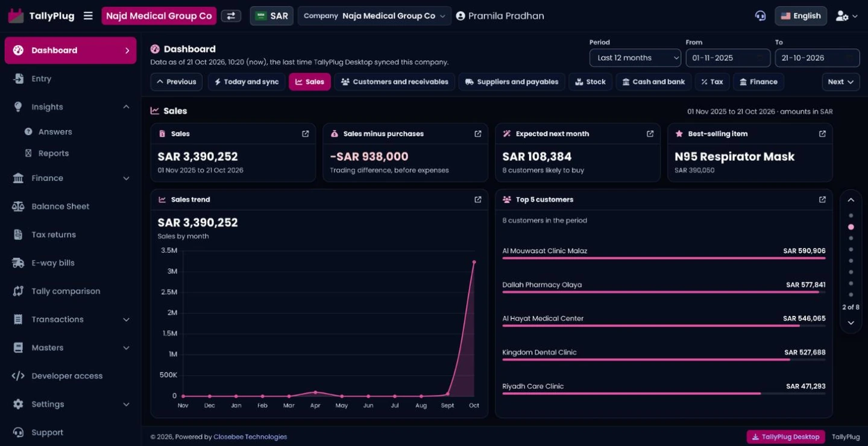The width and height of the screenshot is (868, 446).
Task: Click the Answers question icon
Action: [x=28, y=131]
